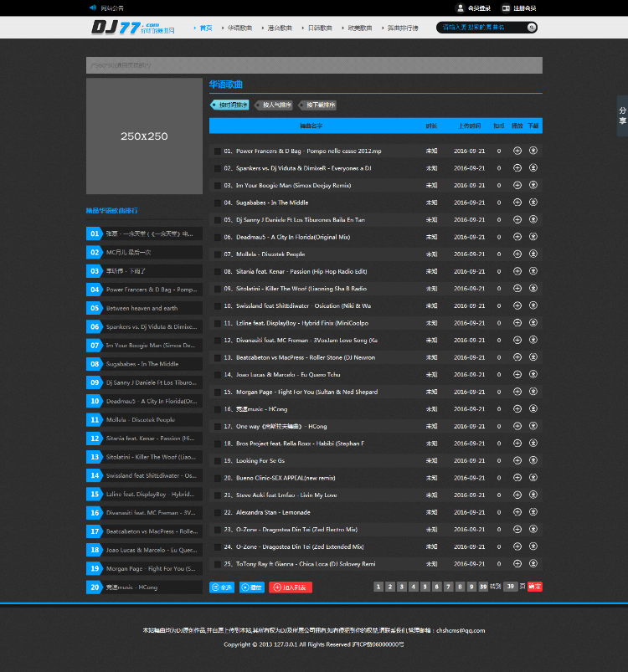Click the 全选 select-all button
The width and height of the screenshot is (628, 672).
(x=222, y=587)
